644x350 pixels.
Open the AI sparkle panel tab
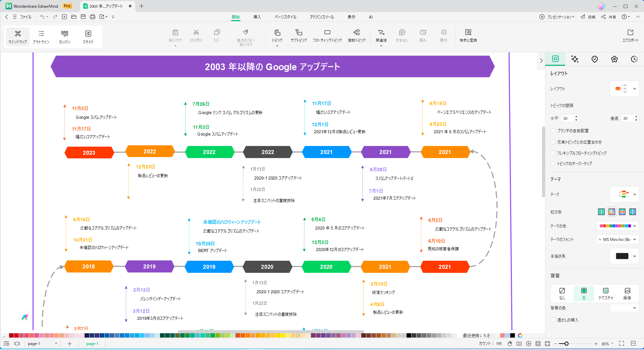click(x=575, y=59)
